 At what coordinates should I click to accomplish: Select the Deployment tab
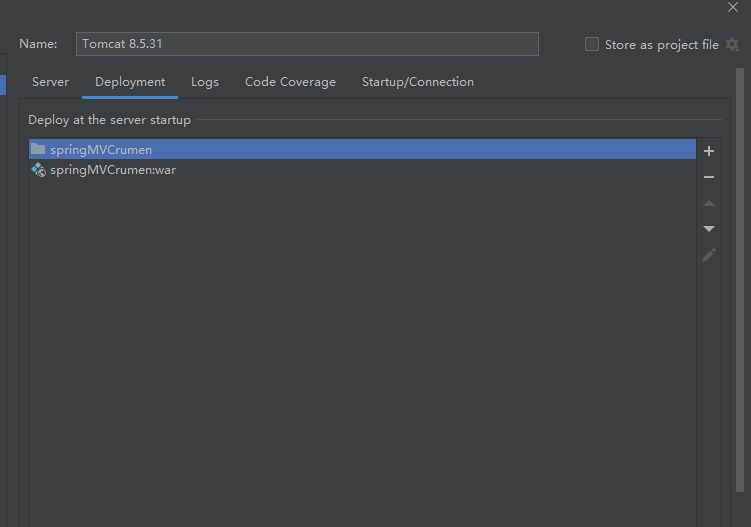point(130,82)
